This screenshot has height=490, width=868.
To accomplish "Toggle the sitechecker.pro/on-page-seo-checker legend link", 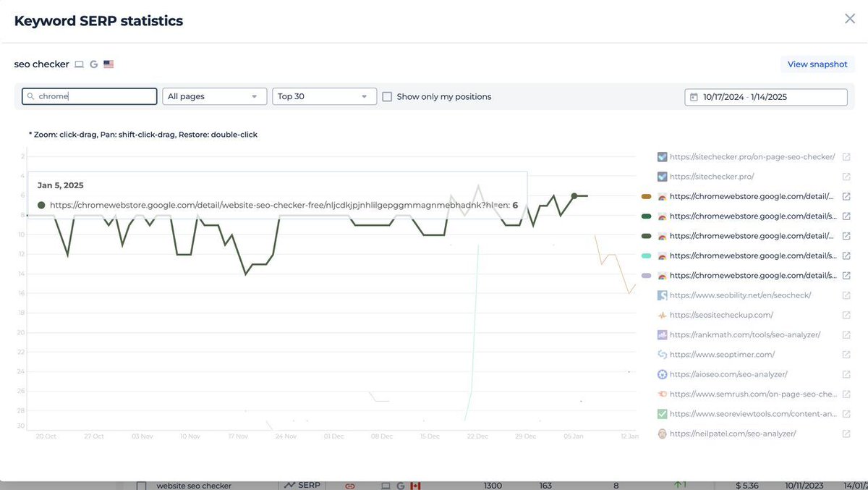I will point(752,156).
